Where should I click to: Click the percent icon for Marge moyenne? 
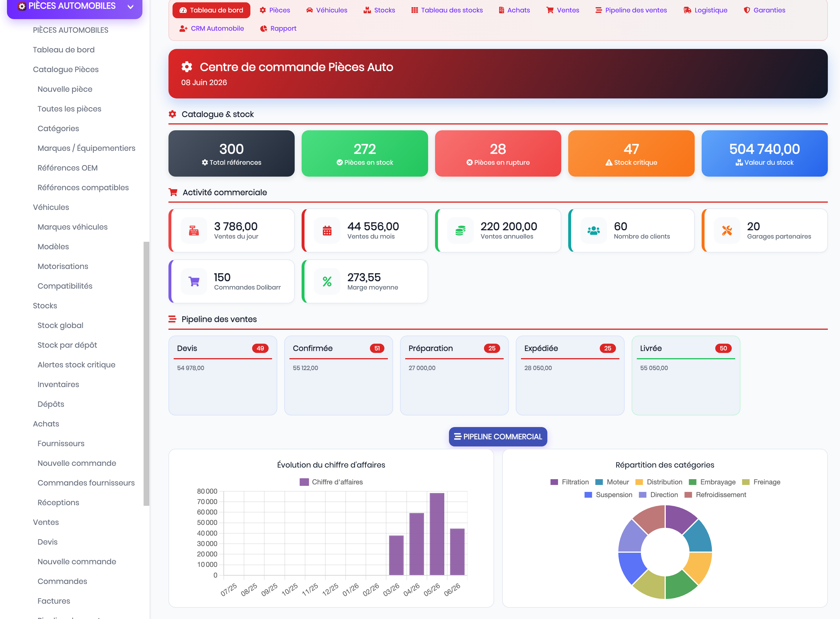[327, 281]
